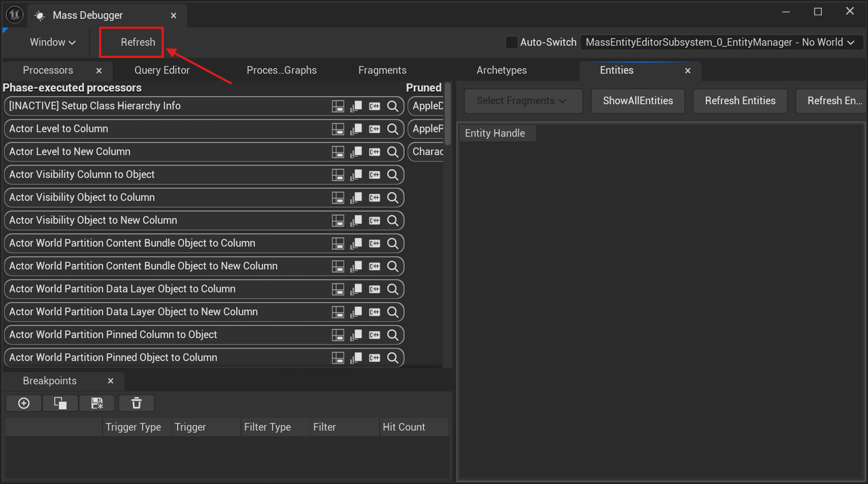Click C++ icon on Actor Level to Column row
The image size is (868, 484).
(374, 129)
